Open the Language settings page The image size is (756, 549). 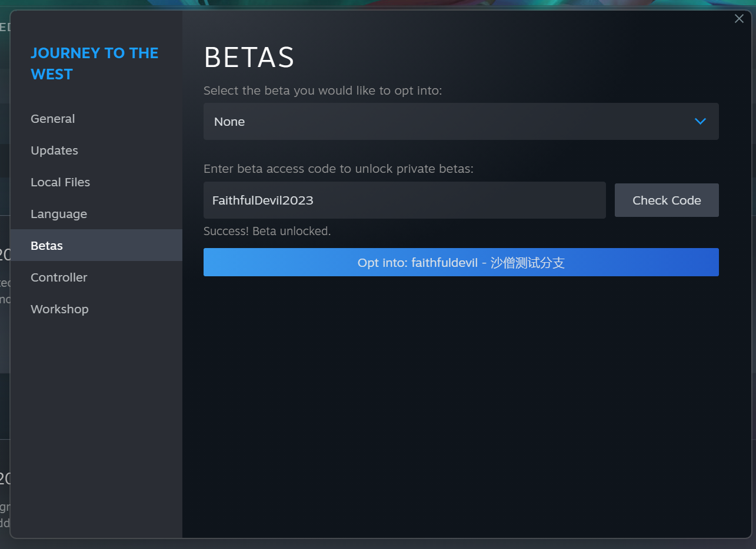59,214
